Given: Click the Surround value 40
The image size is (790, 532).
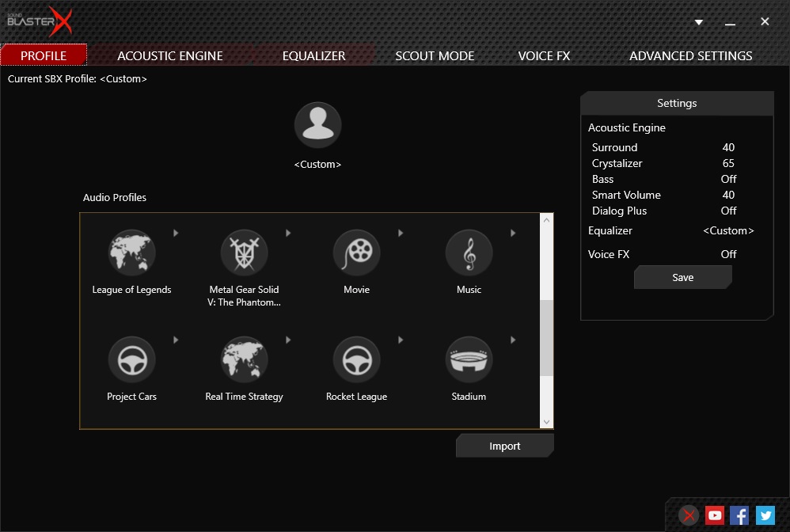Looking at the screenshot, I should 728,147.
